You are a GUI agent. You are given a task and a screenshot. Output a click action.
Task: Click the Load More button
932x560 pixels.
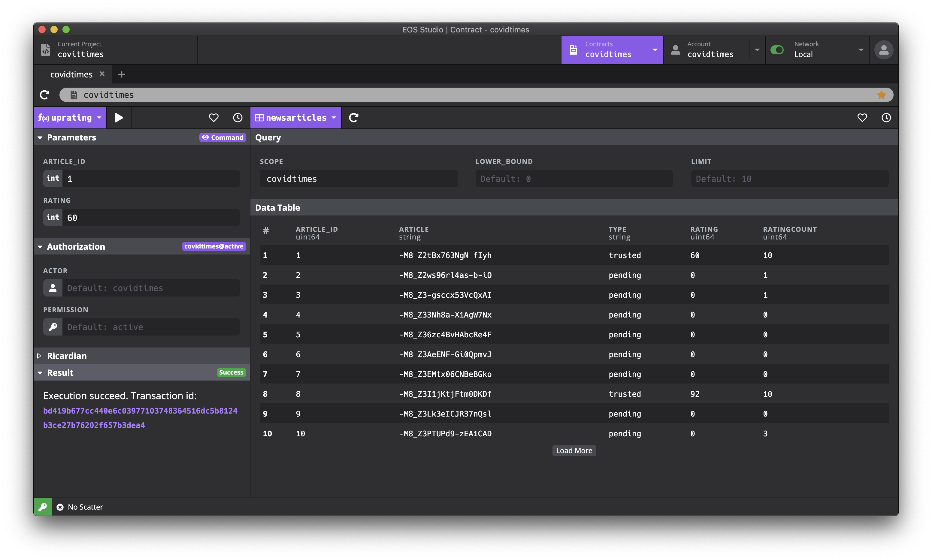point(574,450)
